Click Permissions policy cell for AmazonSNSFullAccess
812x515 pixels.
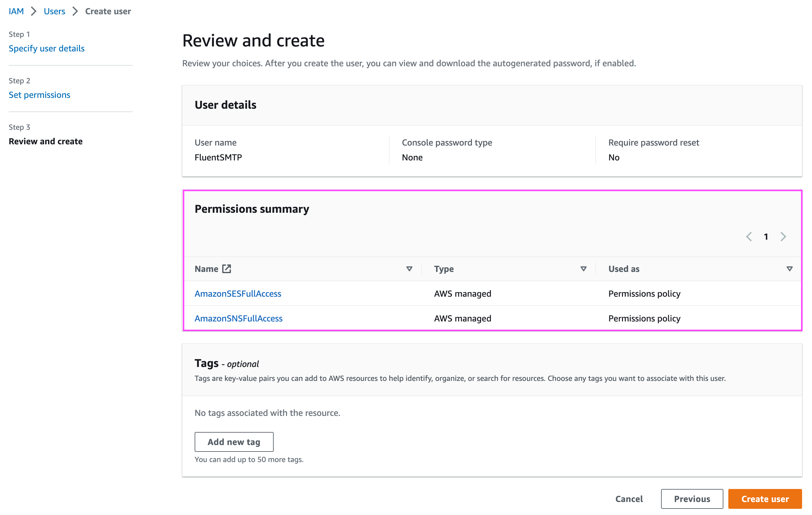point(644,318)
